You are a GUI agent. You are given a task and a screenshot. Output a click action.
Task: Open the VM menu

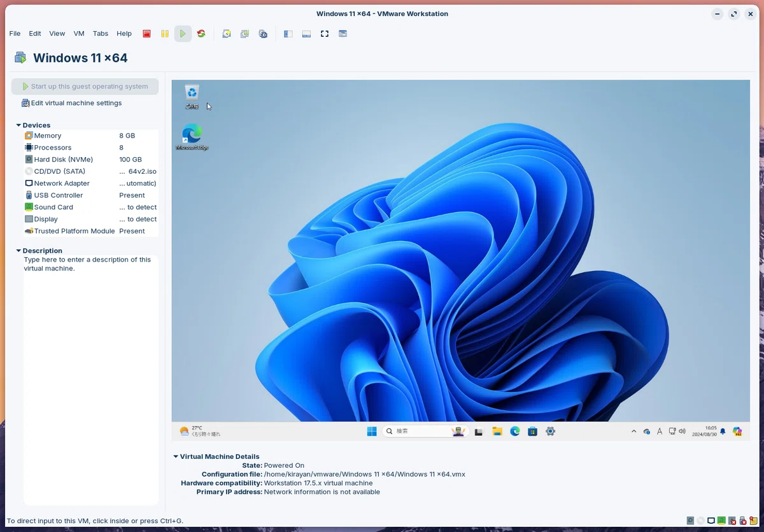click(79, 34)
